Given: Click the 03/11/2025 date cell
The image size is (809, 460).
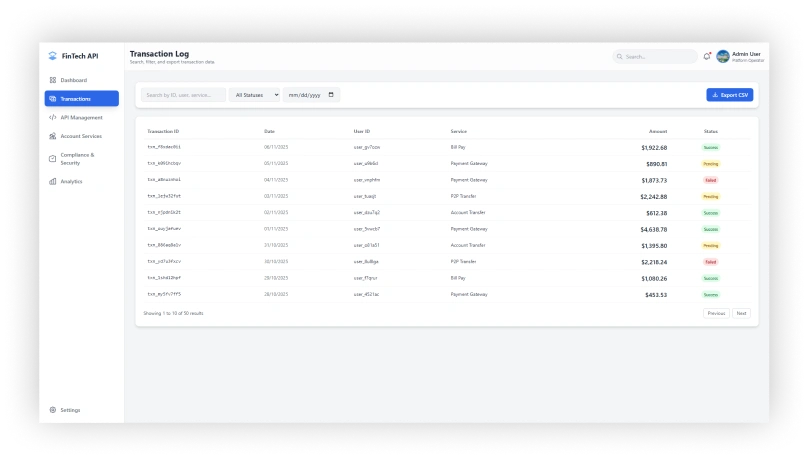Looking at the screenshot, I should (276, 196).
